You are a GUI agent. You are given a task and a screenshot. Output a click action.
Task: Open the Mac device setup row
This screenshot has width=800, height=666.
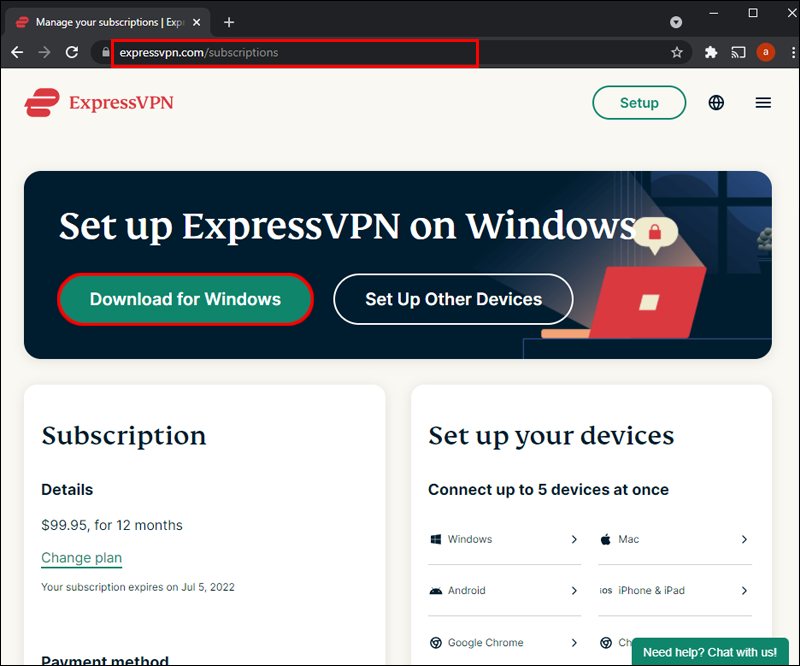click(675, 539)
